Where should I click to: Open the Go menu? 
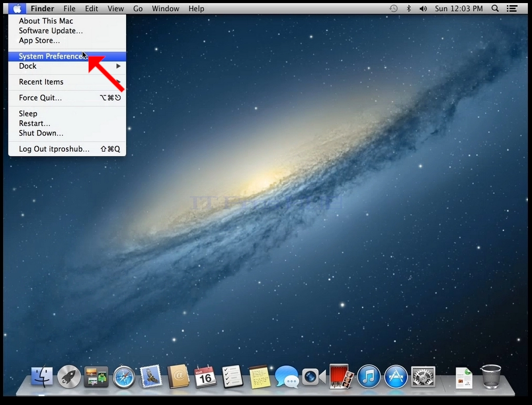tap(138, 8)
